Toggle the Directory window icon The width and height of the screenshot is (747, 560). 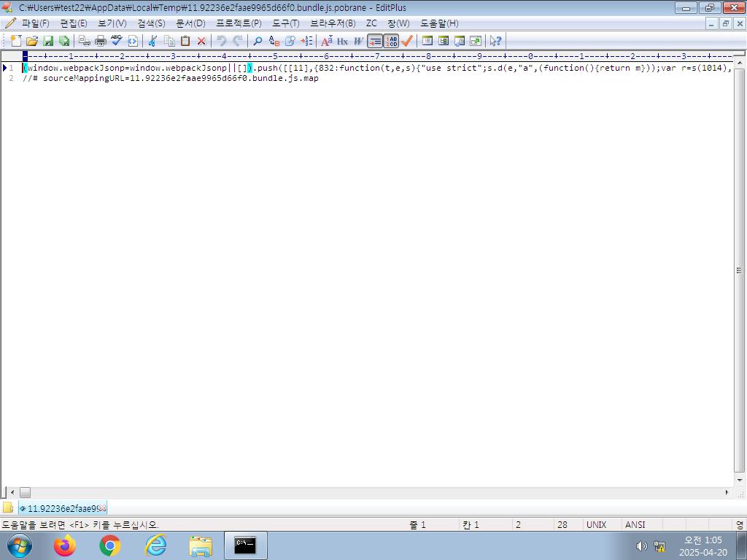(427, 41)
